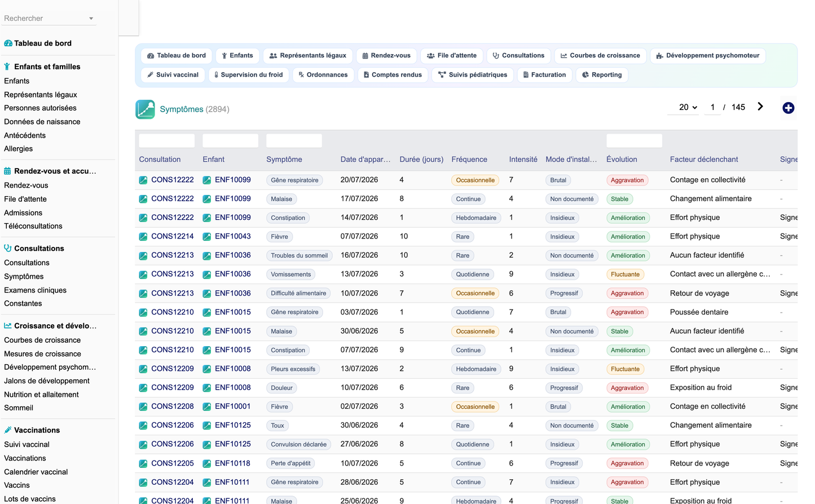Click the Enfants et familles section icon
Image resolution: width=815 pixels, height=504 pixels.
click(x=7, y=67)
